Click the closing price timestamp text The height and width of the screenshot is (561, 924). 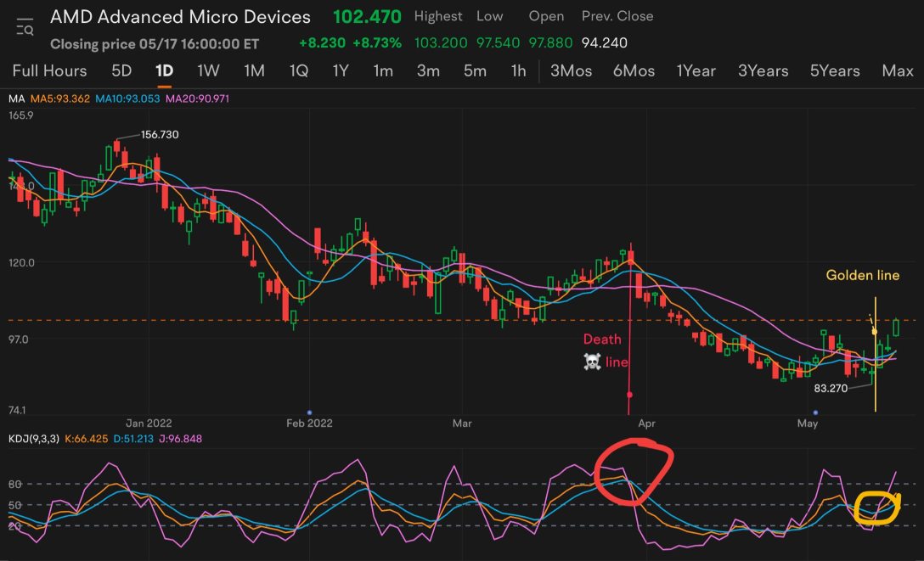155,44
